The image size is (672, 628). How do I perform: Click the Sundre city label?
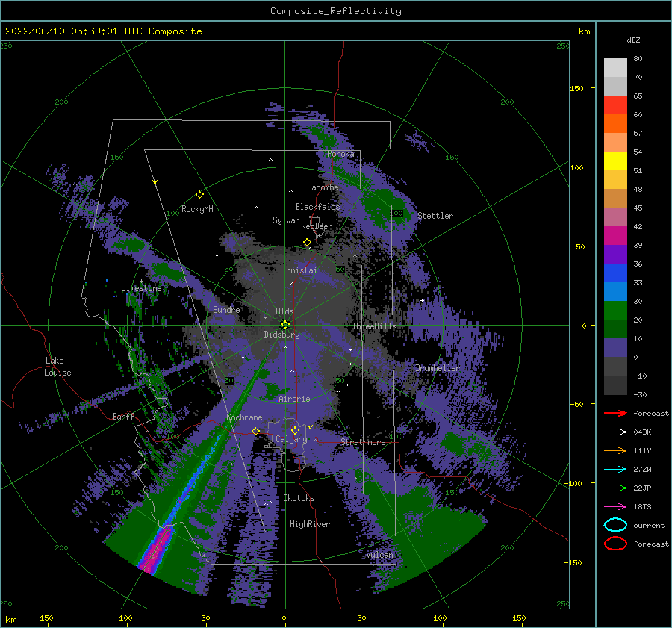pyautogui.click(x=226, y=309)
